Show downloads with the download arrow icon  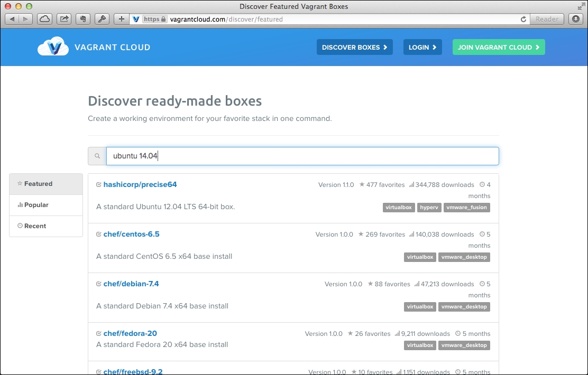pyautogui.click(x=576, y=19)
